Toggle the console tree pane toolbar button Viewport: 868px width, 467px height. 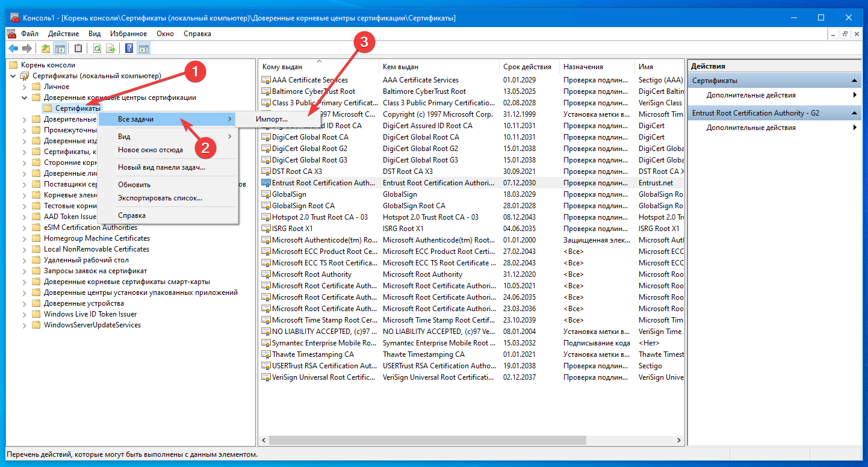(60, 48)
